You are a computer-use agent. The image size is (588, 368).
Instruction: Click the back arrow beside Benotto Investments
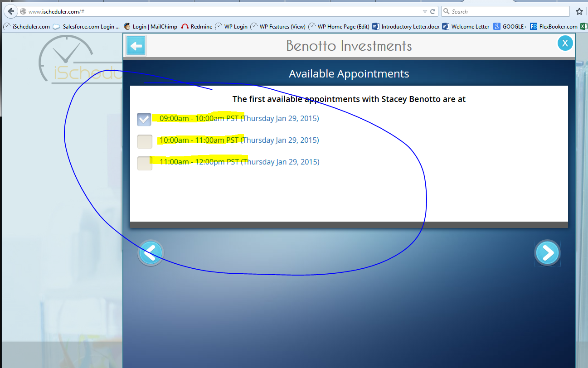coord(136,46)
